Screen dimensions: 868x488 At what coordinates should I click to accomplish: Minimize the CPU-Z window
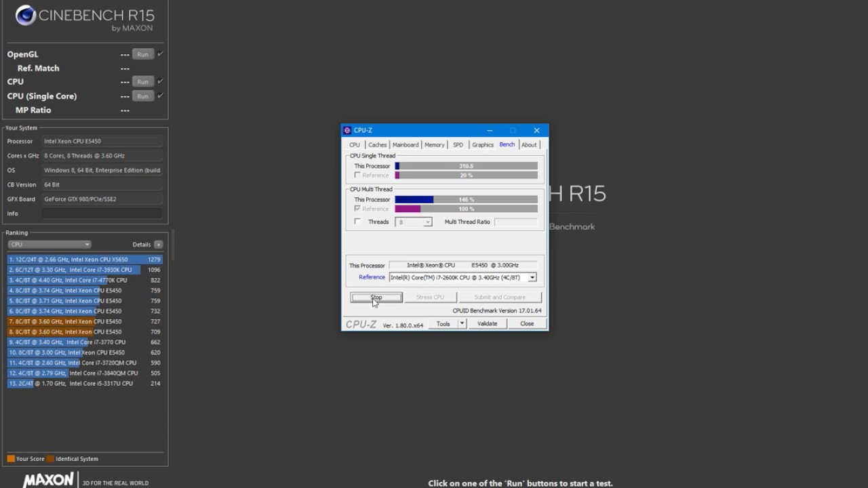(x=490, y=130)
